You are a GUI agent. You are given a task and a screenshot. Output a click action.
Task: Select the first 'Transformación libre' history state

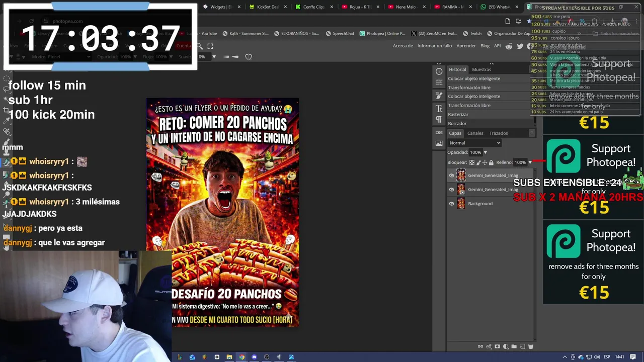click(x=490, y=87)
